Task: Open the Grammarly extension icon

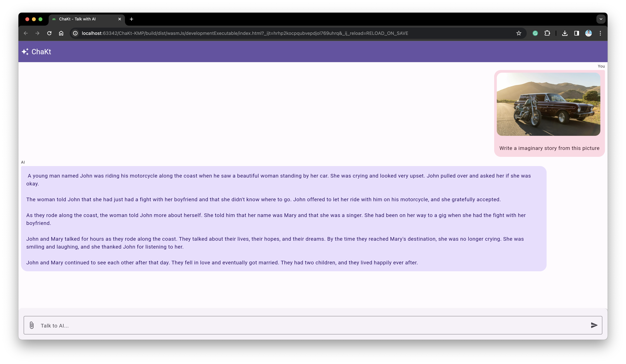Action: pyautogui.click(x=535, y=33)
